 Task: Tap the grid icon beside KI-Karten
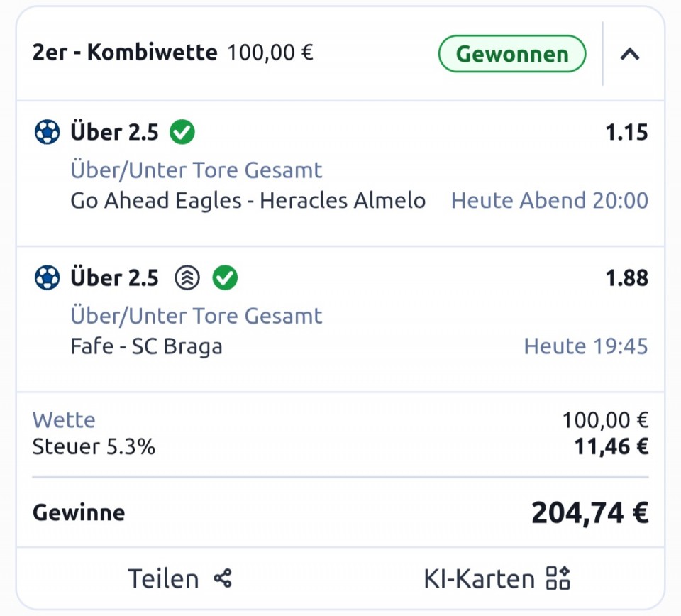pos(558,579)
